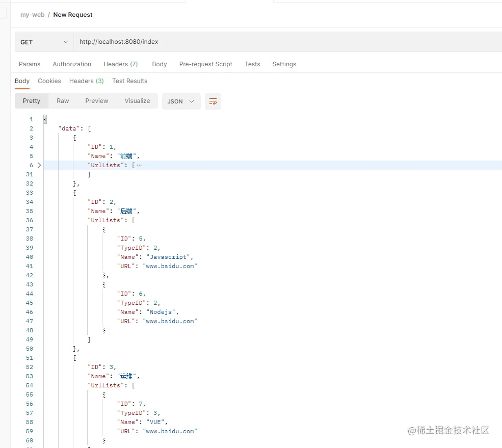502x448 pixels.
Task: Open the Authorization tab
Action: (72, 64)
